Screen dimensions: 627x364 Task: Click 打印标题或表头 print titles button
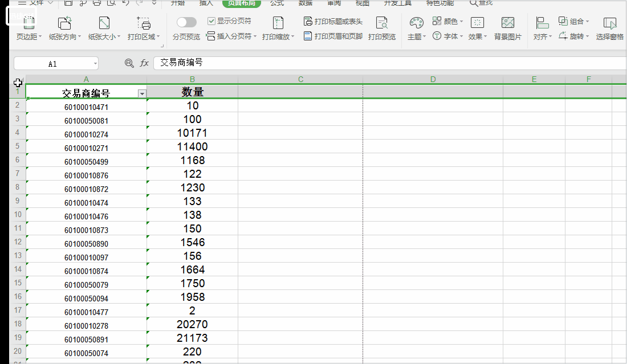pyautogui.click(x=333, y=21)
